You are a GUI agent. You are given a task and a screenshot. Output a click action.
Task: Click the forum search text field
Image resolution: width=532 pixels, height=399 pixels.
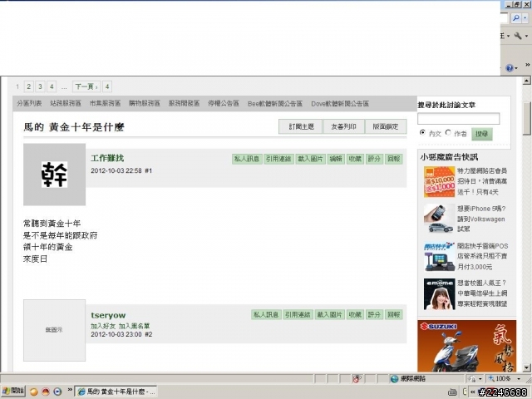(458, 119)
